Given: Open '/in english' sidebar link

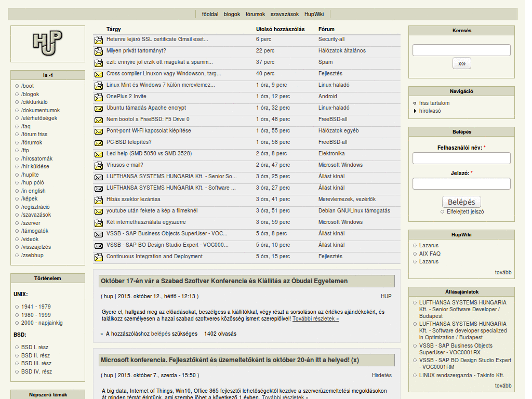Looking at the screenshot, I should (33, 191).
